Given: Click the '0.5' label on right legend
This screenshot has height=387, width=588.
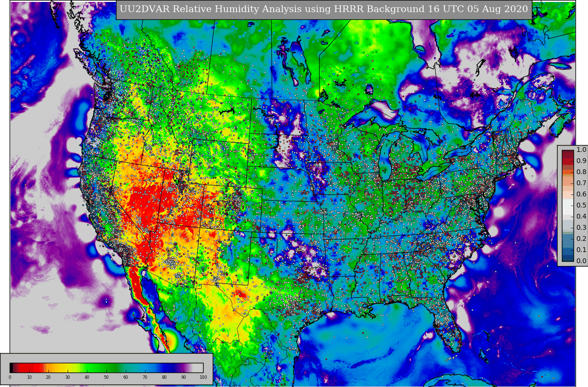Looking at the screenshot, I should coord(581,206).
